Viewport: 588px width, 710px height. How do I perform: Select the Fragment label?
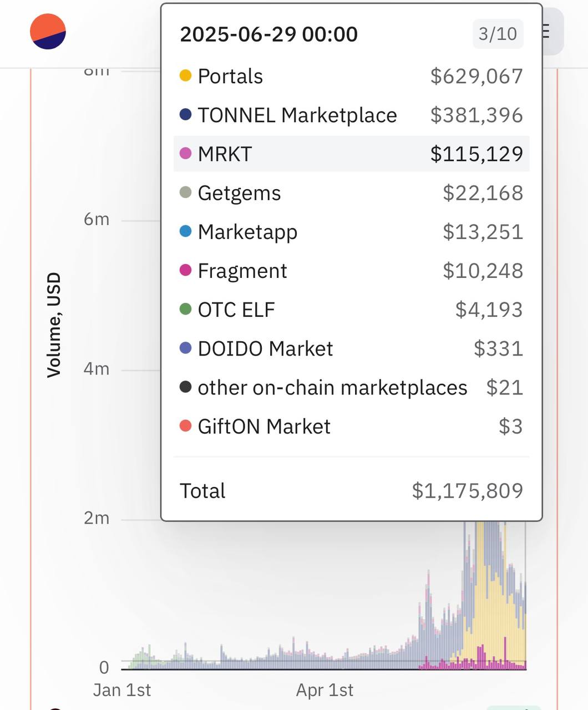point(242,271)
